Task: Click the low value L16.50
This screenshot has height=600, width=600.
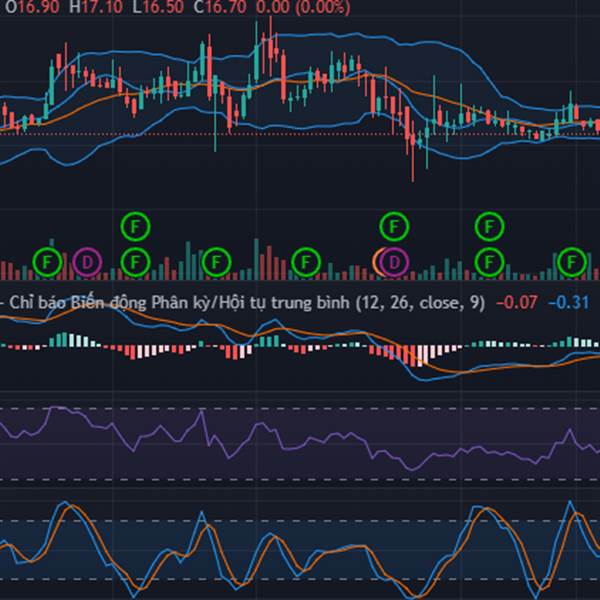Action: pos(158,7)
